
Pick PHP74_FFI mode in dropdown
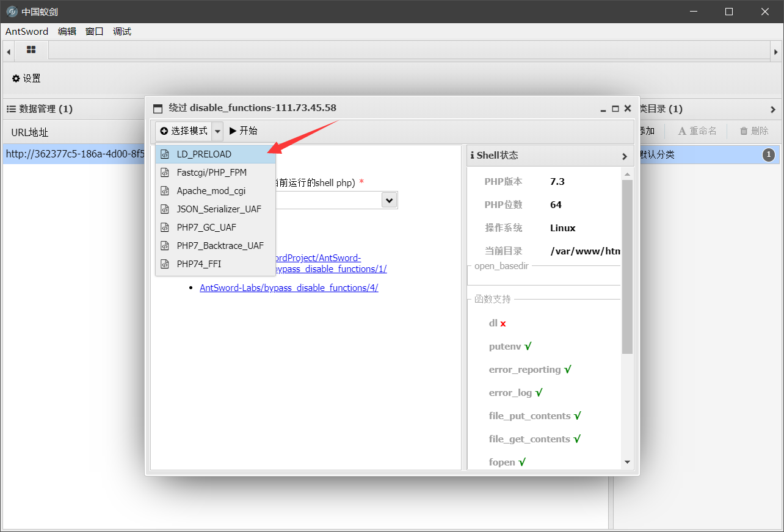216,264
